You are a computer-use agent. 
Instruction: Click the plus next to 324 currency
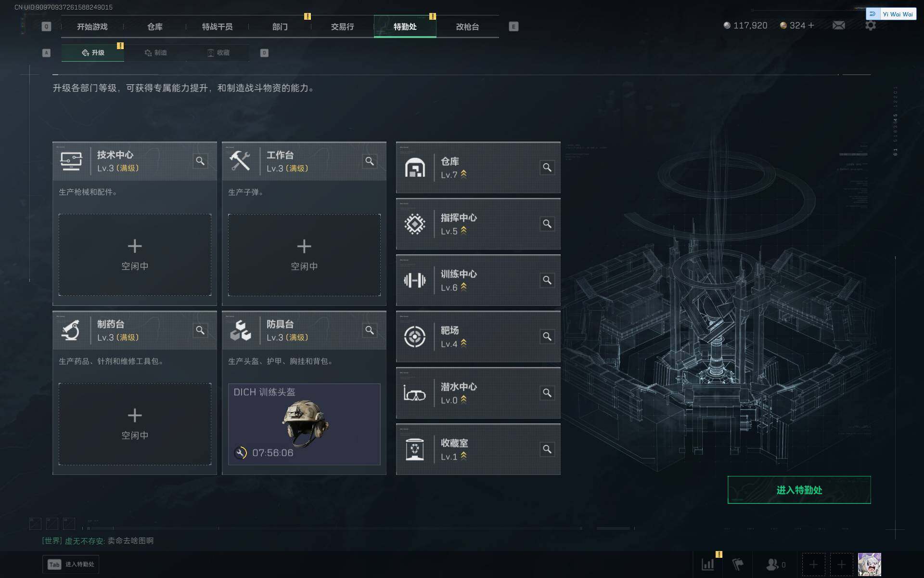click(x=811, y=26)
